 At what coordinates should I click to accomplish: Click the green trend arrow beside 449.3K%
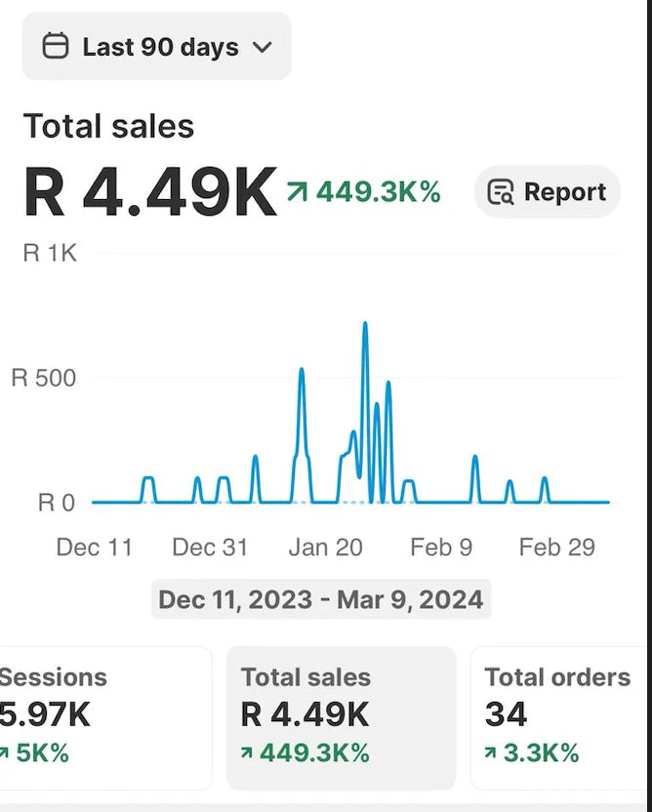296,192
